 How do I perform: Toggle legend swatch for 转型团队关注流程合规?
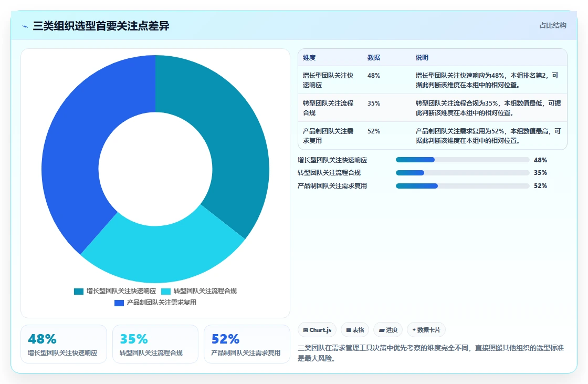pos(166,292)
